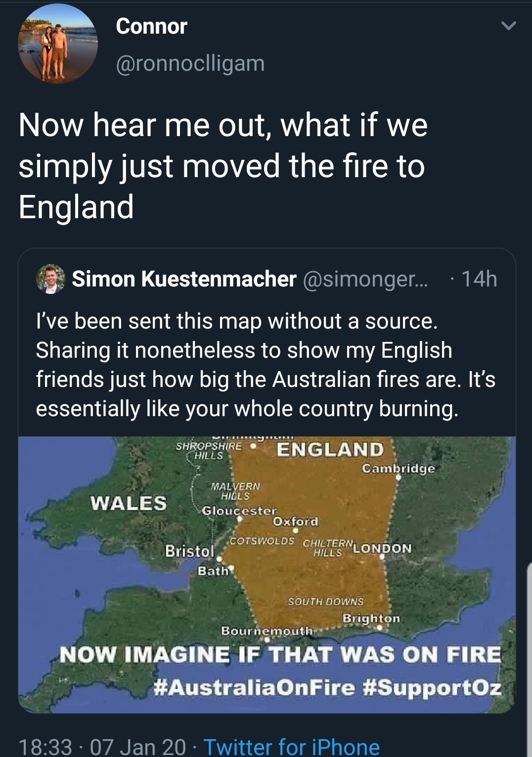The height and width of the screenshot is (757, 532).
Task: Click the ENGLAND label on the map
Action: tap(330, 449)
